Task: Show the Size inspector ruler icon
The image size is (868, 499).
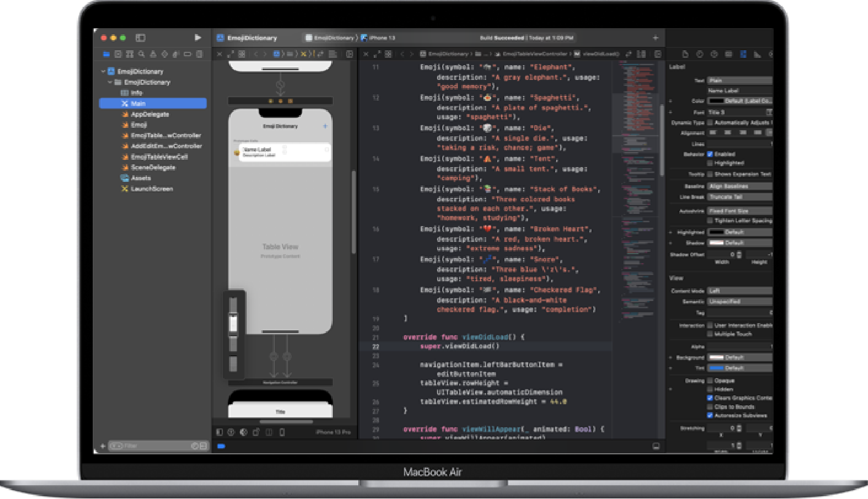Action: [x=757, y=54]
